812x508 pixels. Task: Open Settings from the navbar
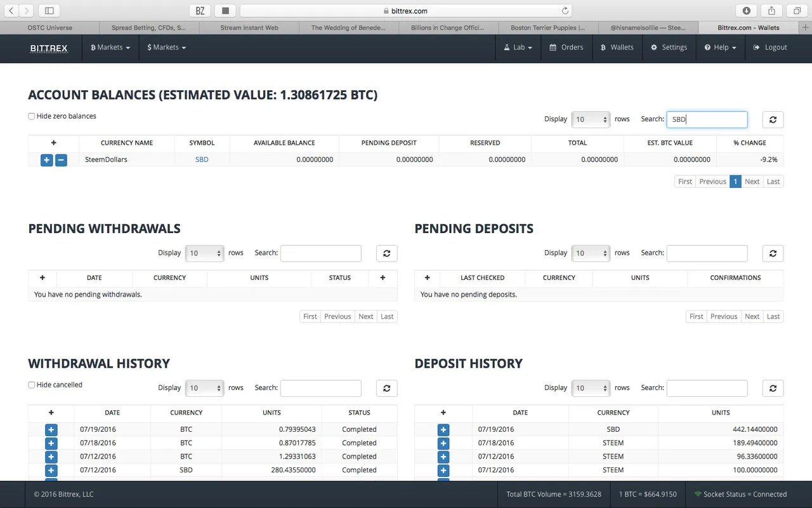tap(669, 48)
